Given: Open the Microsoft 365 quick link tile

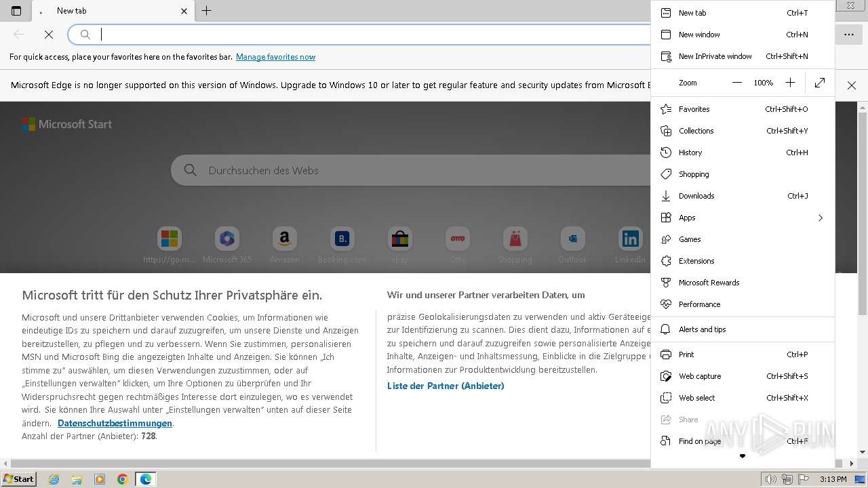Looking at the screenshot, I should pyautogui.click(x=227, y=245).
